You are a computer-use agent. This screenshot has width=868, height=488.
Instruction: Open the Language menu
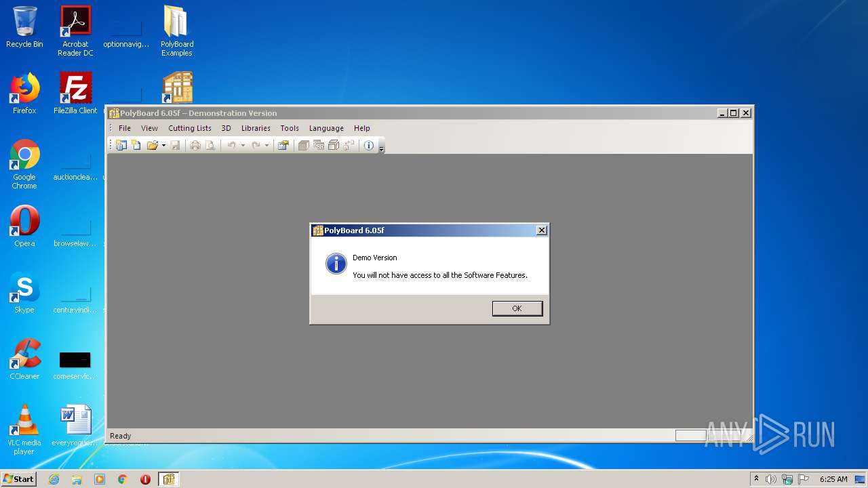[326, 128]
